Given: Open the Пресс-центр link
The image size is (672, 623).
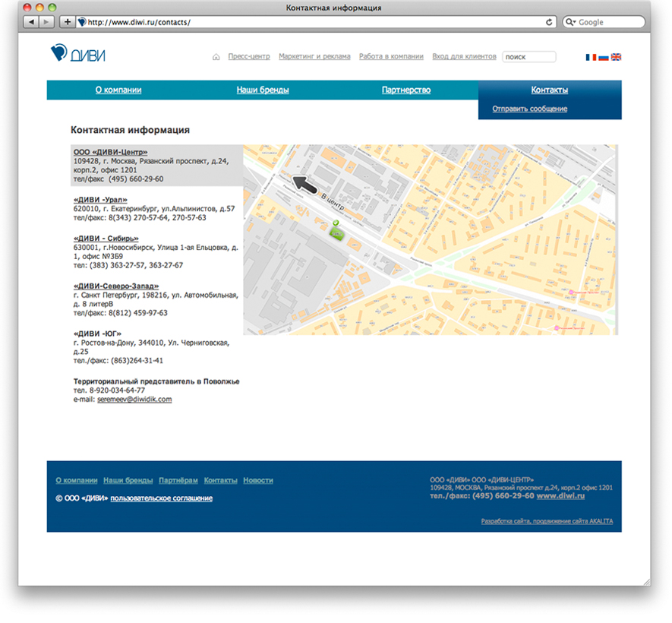Looking at the screenshot, I should (249, 56).
